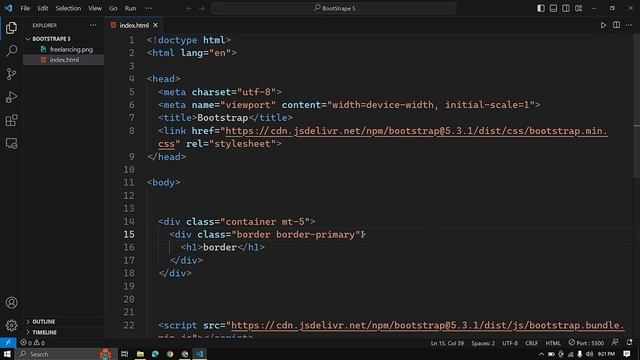Open File Explorer from taskbar

point(140,354)
